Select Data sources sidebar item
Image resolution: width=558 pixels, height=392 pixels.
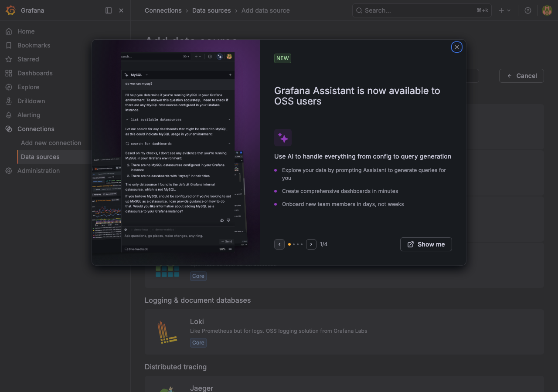click(x=40, y=157)
